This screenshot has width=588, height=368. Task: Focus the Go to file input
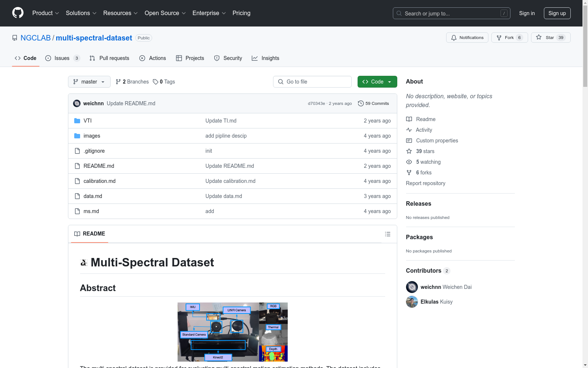click(x=312, y=82)
